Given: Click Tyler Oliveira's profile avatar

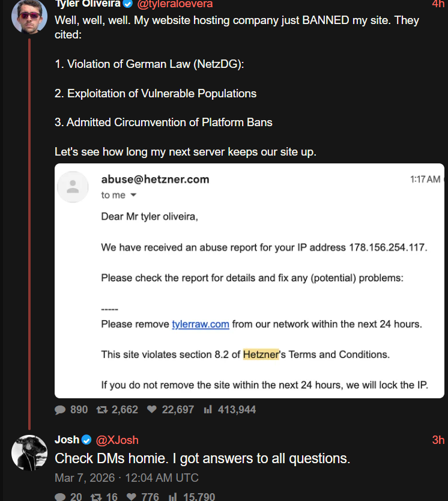Looking at the screenshot, I should [29, 16].
